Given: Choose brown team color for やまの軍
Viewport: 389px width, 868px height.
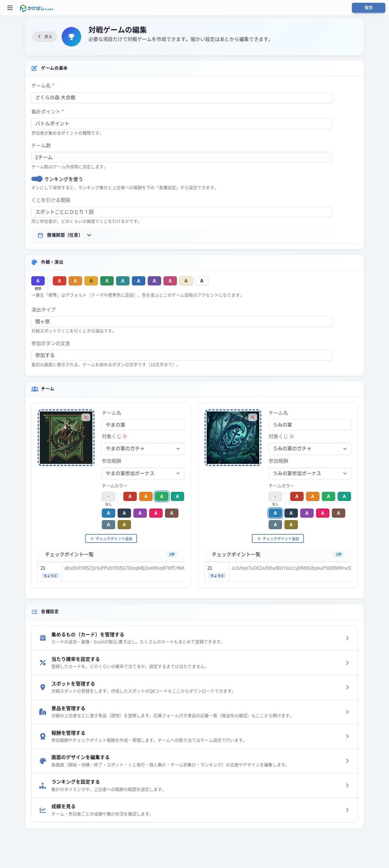Looking at the screenshot, I should pos(171,513).
